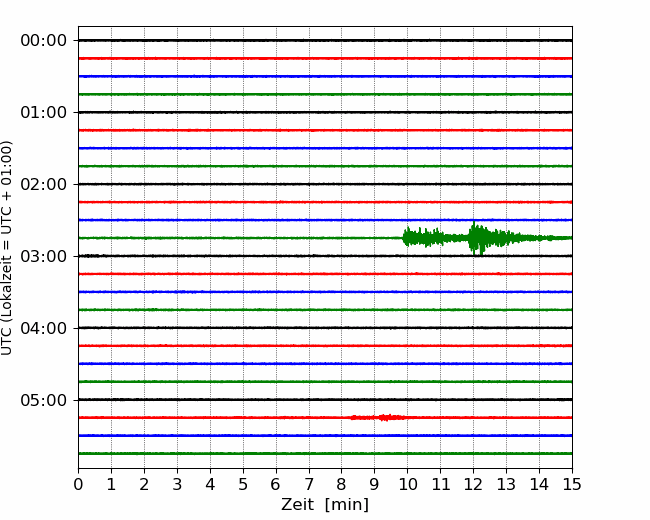Select the 'Zeit [min]' x-axis title
The height and width of the screenshot is (520, 650).
click(325, 505)
